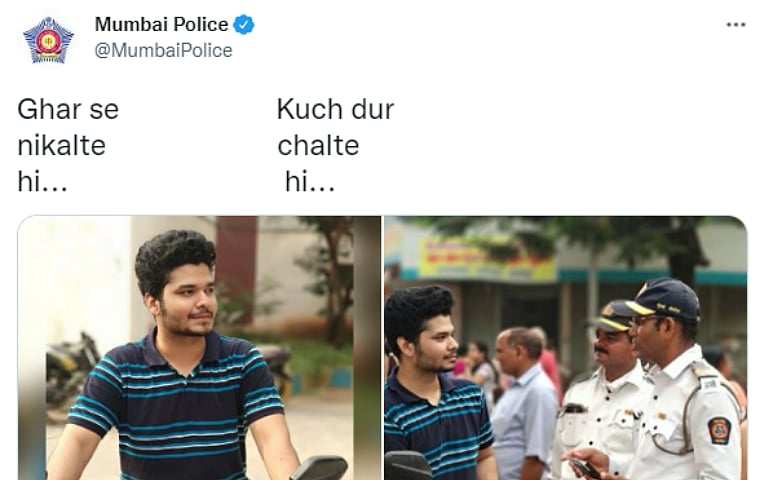The width and height of the screenshot is (760, 480).
Task: Open the Mumbai Police profile avatar
Action: click(x=48, y=40)
